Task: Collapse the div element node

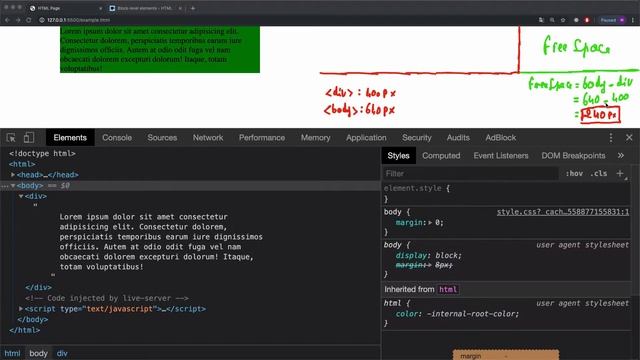Action: [21, 196]
